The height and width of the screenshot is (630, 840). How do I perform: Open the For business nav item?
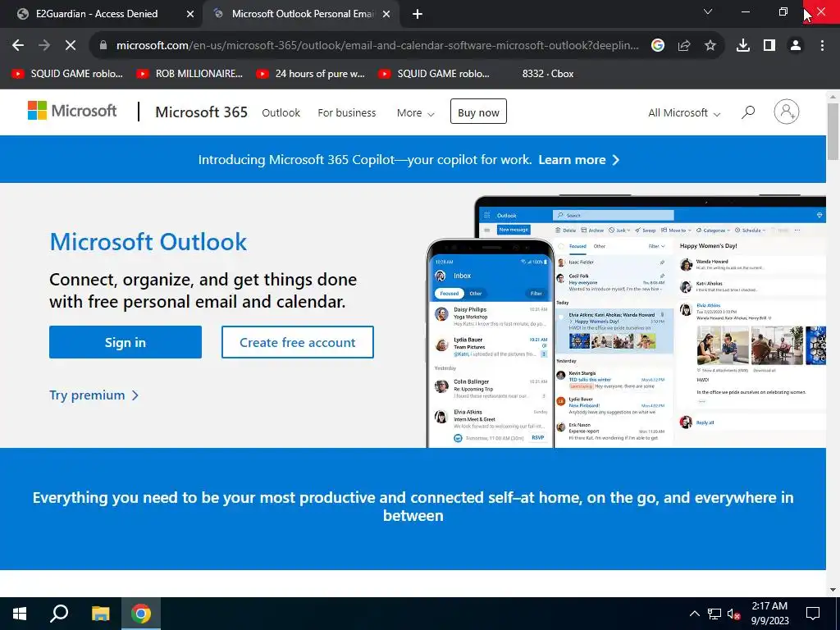(347, 113)
